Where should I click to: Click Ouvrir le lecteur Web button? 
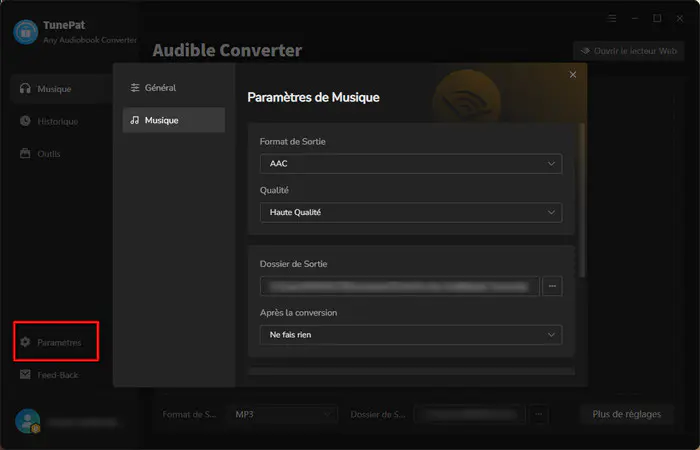click(629, 51)
